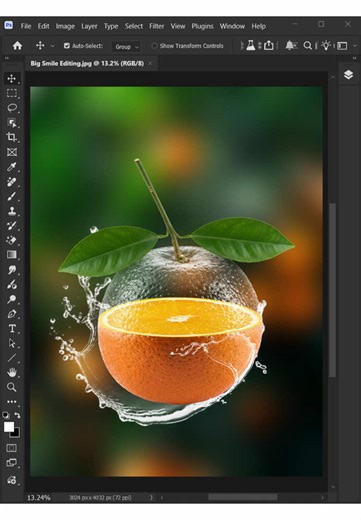Open the Window menu

click(x=232, y=26)
